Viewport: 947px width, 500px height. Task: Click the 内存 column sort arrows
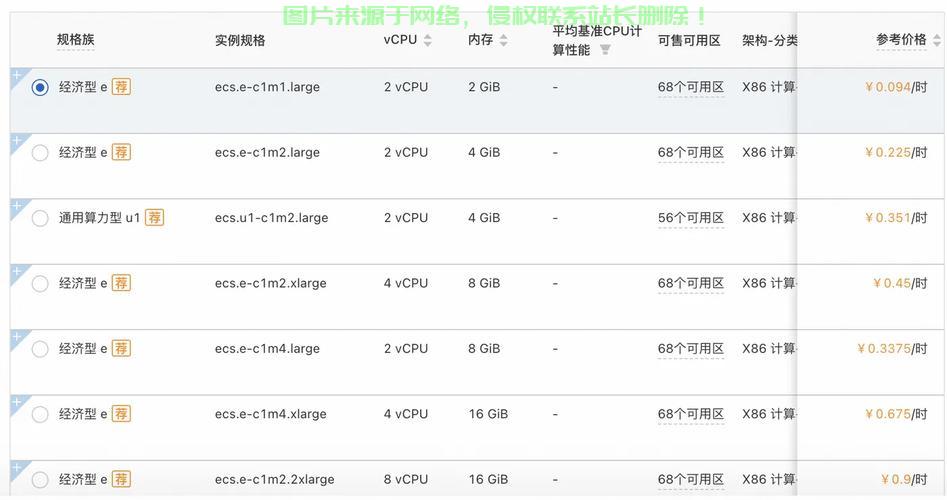503,40
